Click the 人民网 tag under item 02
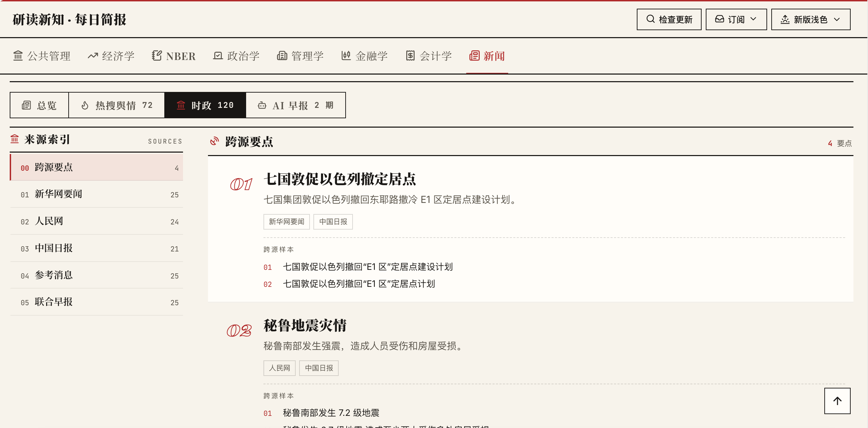 pos(279,368)
